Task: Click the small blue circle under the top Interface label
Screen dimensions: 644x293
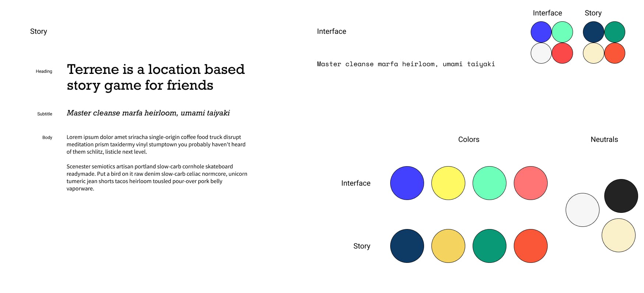Action: [541, 32]
